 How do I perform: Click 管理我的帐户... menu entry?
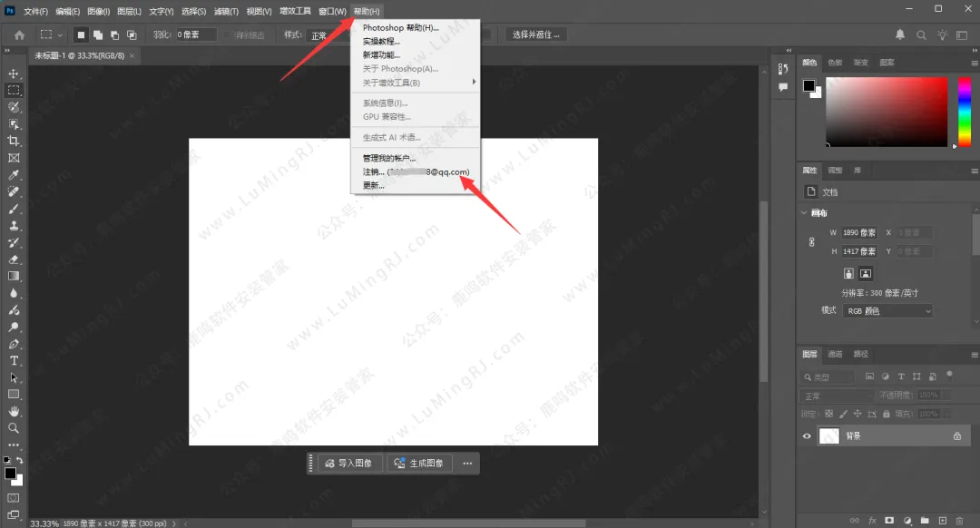(416, 158)
